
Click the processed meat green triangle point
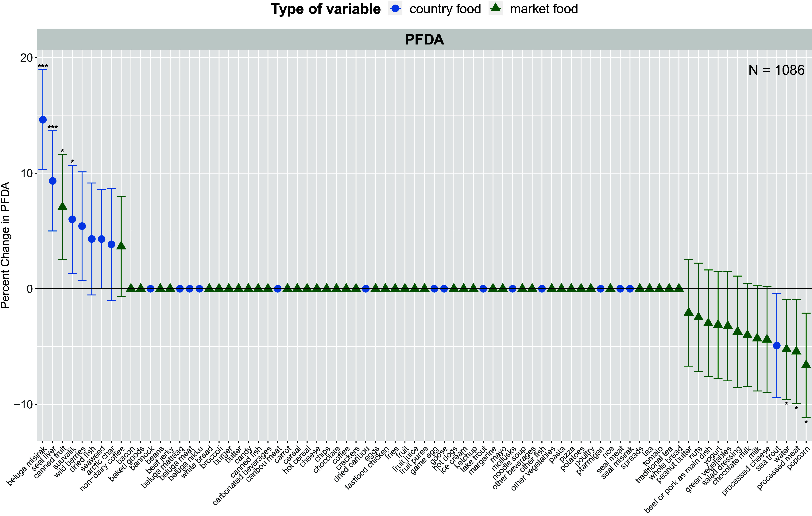[x=796, y=351]
